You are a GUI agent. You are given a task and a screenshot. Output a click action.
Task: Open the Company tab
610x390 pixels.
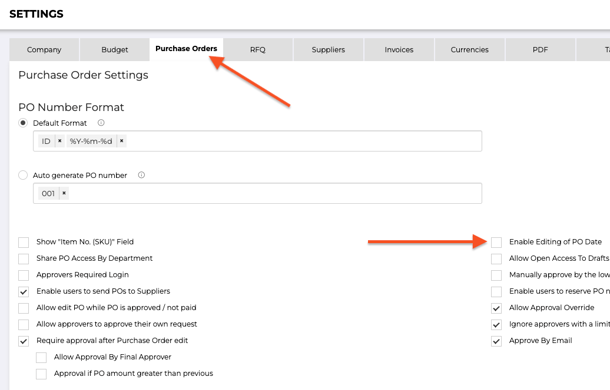coord(44,49)
